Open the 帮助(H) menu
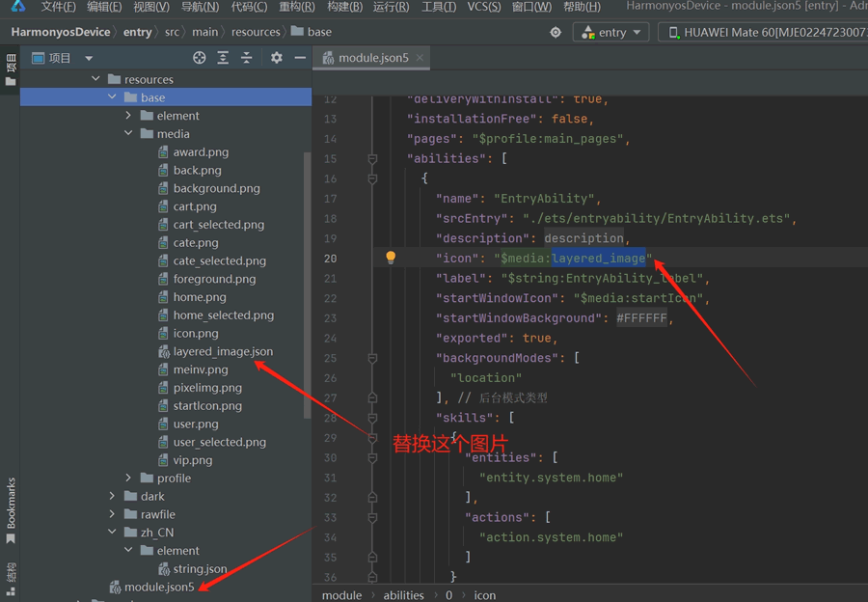Screen dimensions: 868x602 coord(582,7)
